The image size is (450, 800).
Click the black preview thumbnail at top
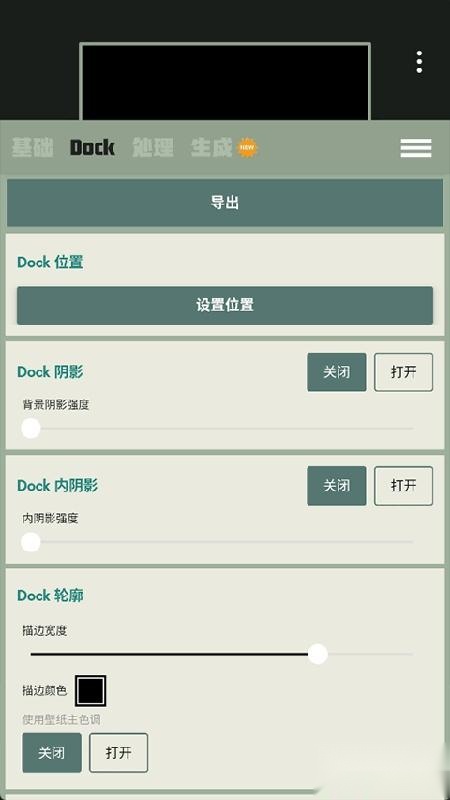point(225,82)
